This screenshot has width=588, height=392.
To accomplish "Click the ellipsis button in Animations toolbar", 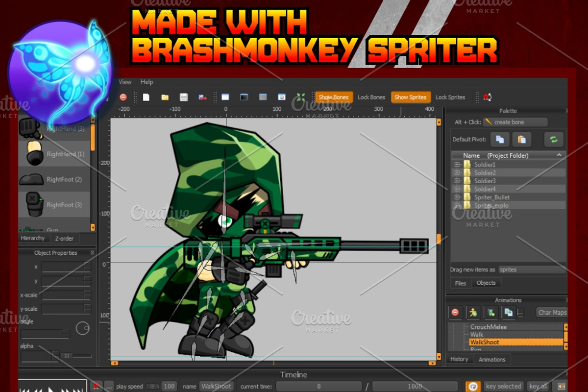I will tap(520, 312).
